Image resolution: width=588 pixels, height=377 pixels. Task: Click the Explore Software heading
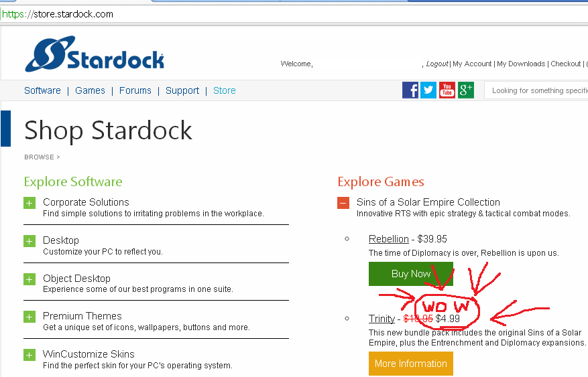pos(73,182)
